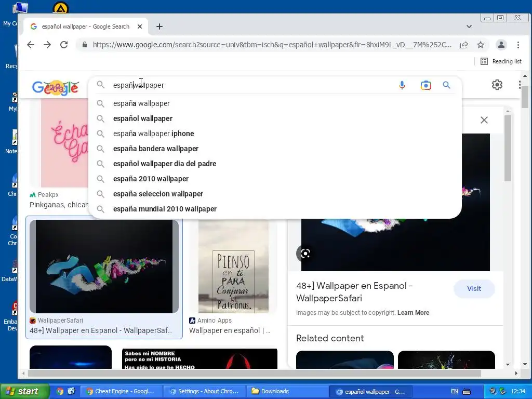Screen dimensions: 532x399
Task: Expand the tab search dropdown arrow
Action: tap(469, 26)
